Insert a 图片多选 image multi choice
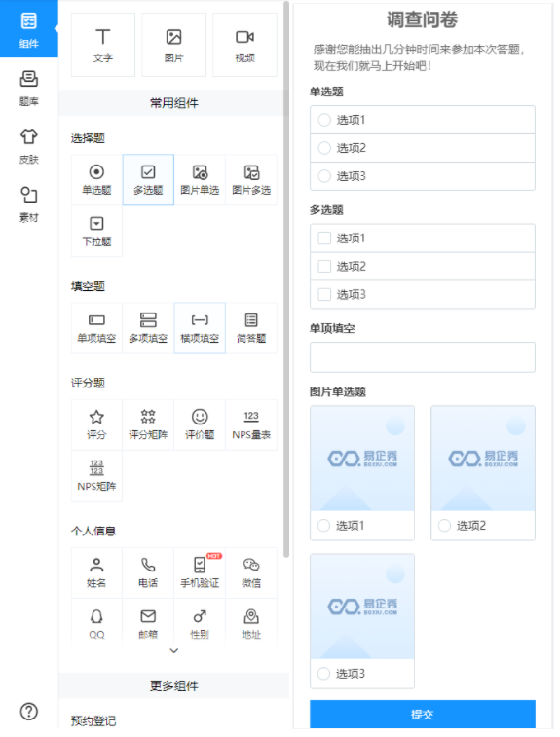 pyautogui.click(x=251, y=179)
